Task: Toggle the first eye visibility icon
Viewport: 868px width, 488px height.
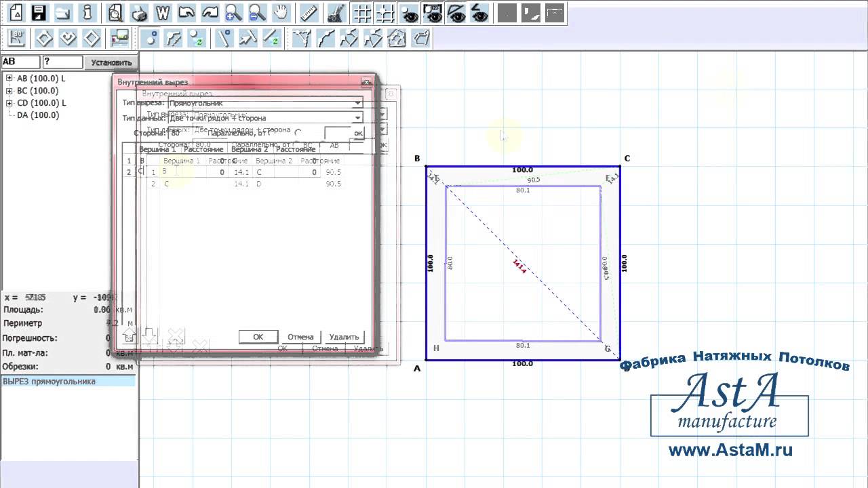Action: (409, 12)
